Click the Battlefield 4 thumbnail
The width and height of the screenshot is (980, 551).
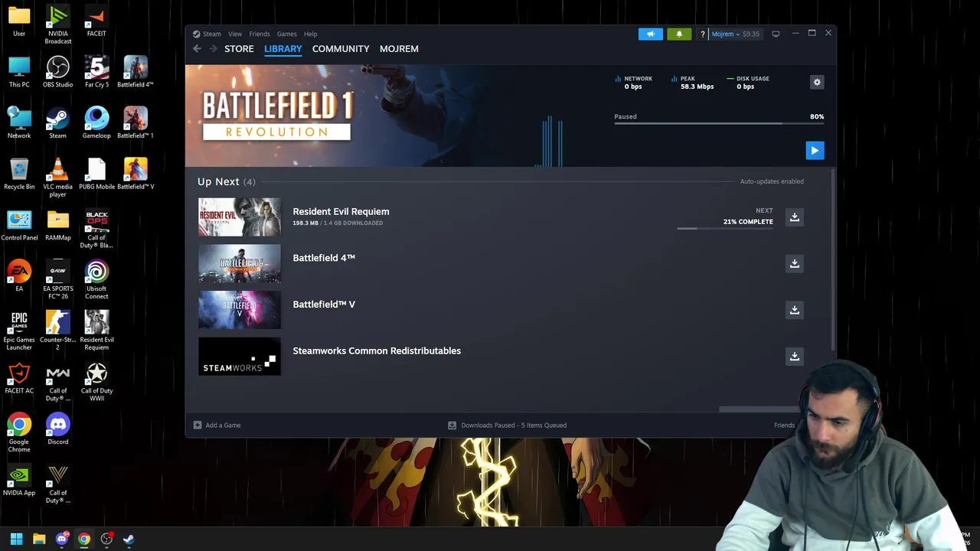pos(240,263)
